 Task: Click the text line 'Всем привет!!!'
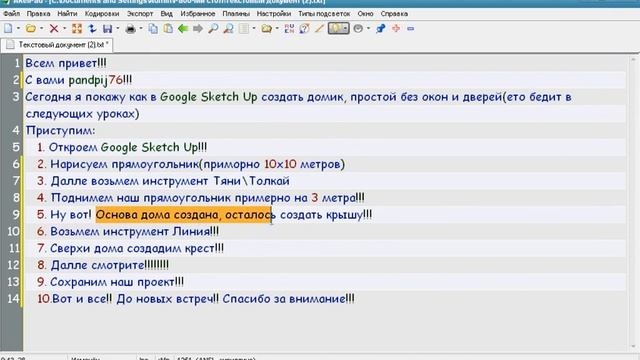66,63
